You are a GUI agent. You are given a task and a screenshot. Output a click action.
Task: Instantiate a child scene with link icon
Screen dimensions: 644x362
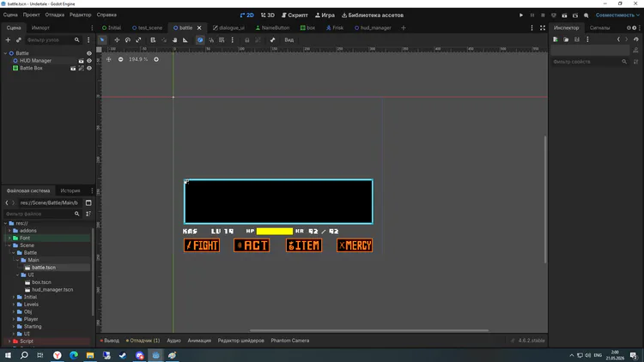[x=19, y=39]
